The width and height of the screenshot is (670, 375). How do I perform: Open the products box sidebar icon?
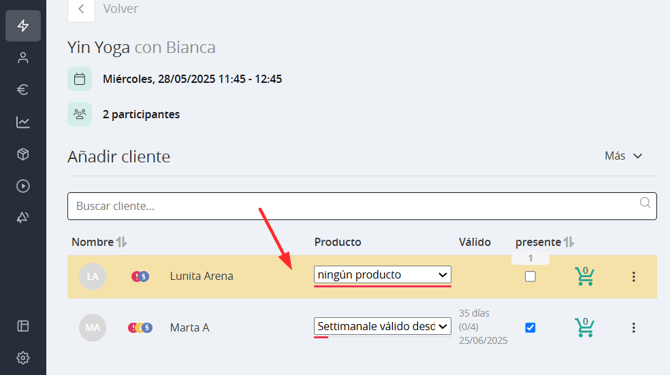click(x=23, y=154)
